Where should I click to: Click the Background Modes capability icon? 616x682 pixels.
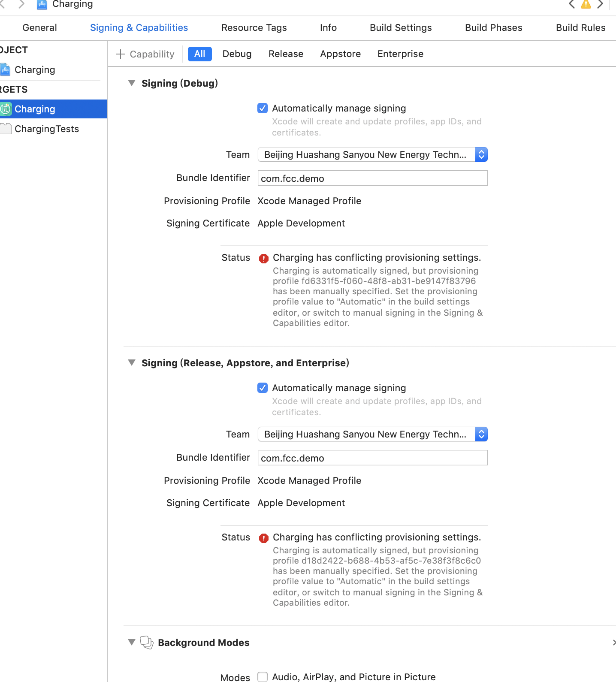pos(147,642)
